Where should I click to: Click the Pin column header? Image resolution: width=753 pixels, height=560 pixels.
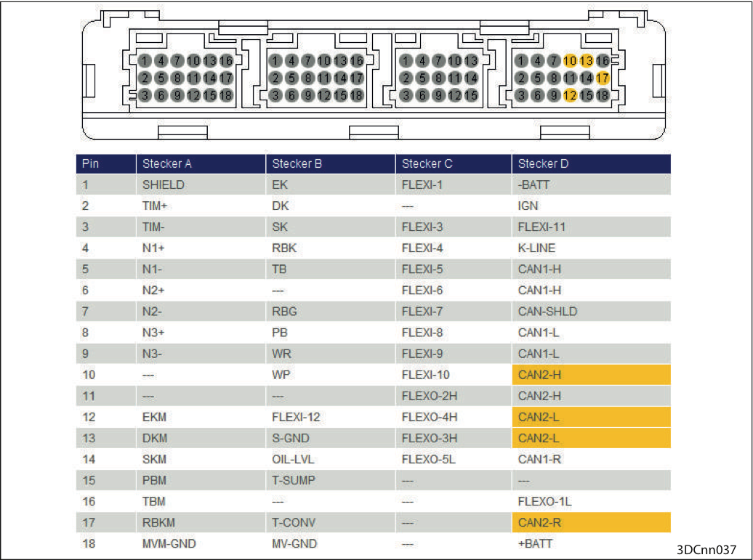(x=105, y=163)
